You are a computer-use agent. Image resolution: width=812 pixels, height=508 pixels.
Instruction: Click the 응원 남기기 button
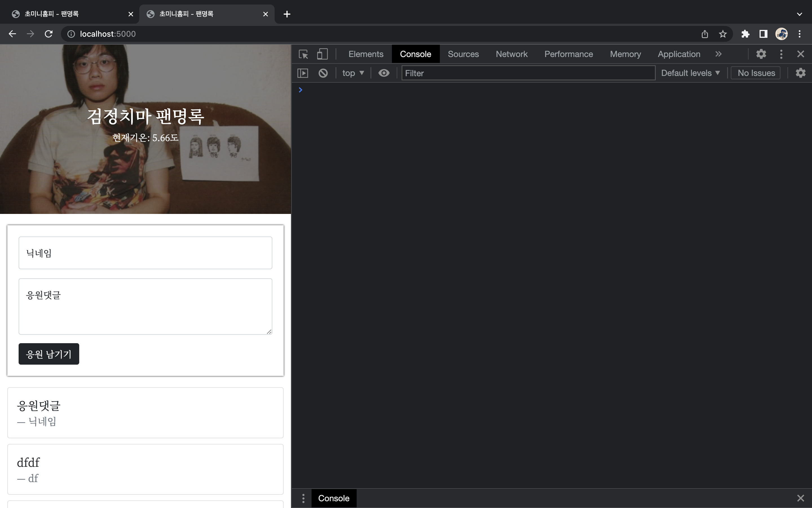pos(49,354)
